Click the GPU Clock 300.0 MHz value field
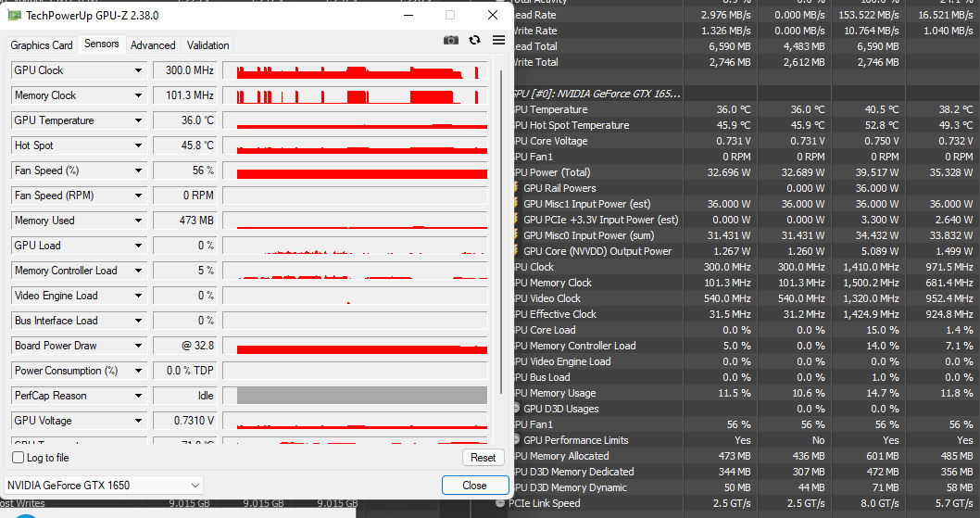 point(185,70)
